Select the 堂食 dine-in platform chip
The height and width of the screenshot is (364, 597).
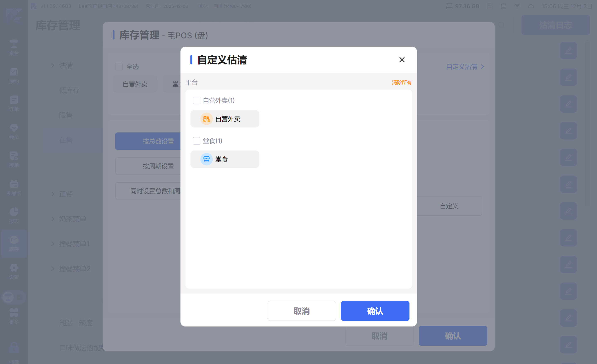[225, 159]
